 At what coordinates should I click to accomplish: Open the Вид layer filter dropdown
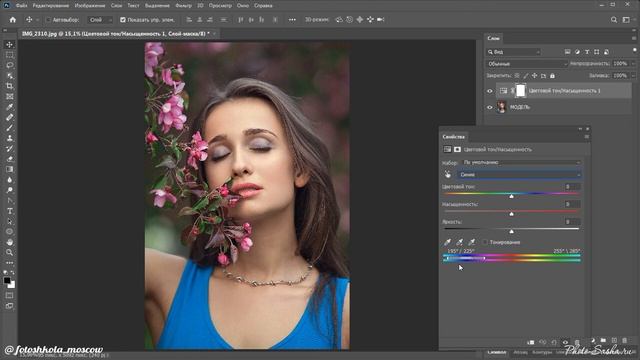[514, 52]
